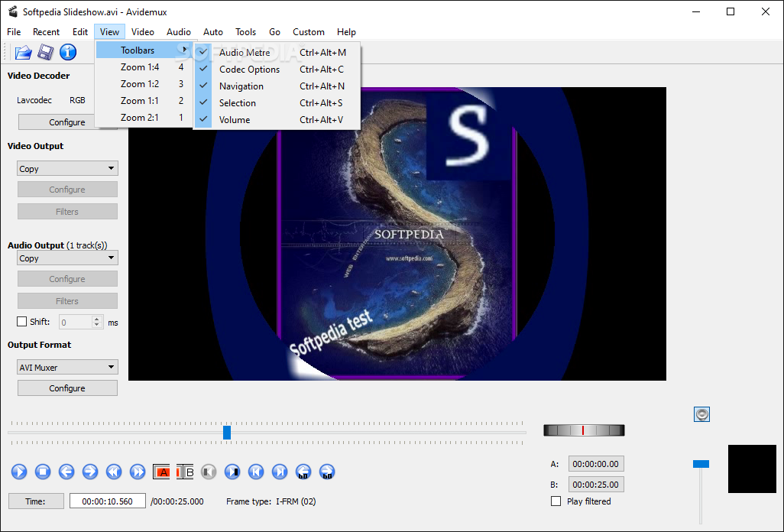Toggle Navigation toolbar visibility
The width and height of the screenshot is (784, 532).
click(277, 86)
